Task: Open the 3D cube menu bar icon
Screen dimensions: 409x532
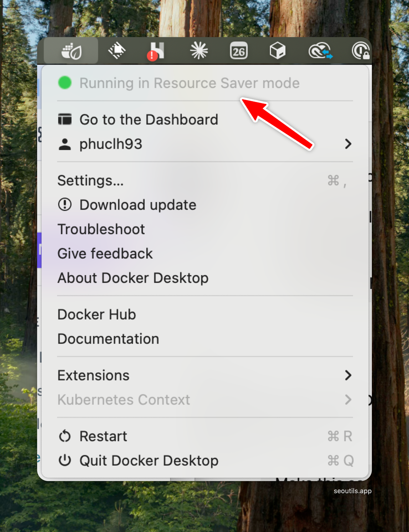Action: coord(277,51)
